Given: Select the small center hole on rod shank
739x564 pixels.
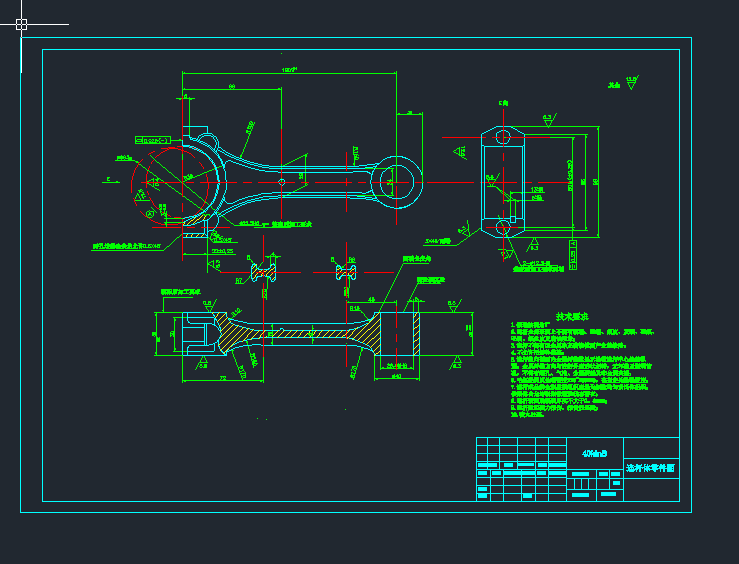Looking at the screenshot, I should click(283, 181).
